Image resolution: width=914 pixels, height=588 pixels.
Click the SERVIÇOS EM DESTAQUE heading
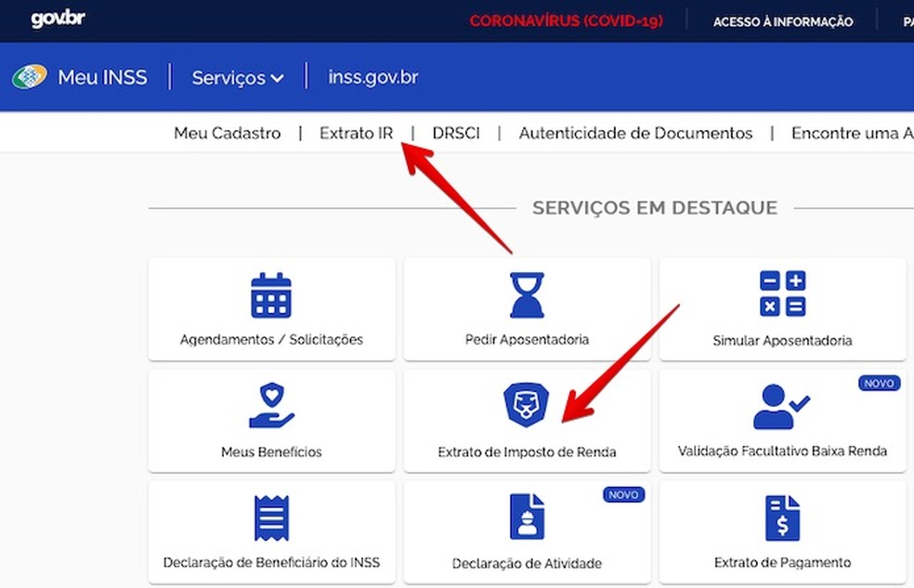(655, 208)
